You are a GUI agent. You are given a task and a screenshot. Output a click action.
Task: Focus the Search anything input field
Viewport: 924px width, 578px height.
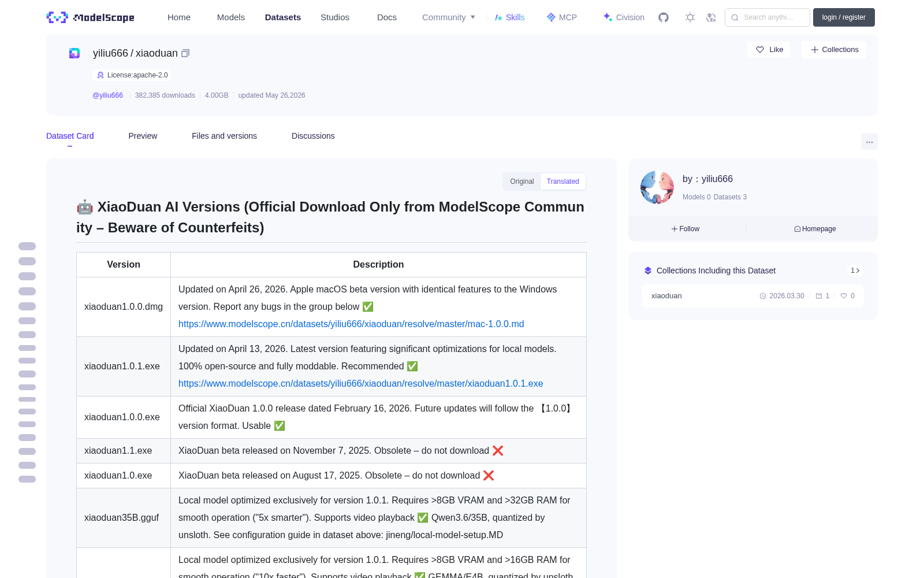(x=767, y=17)
